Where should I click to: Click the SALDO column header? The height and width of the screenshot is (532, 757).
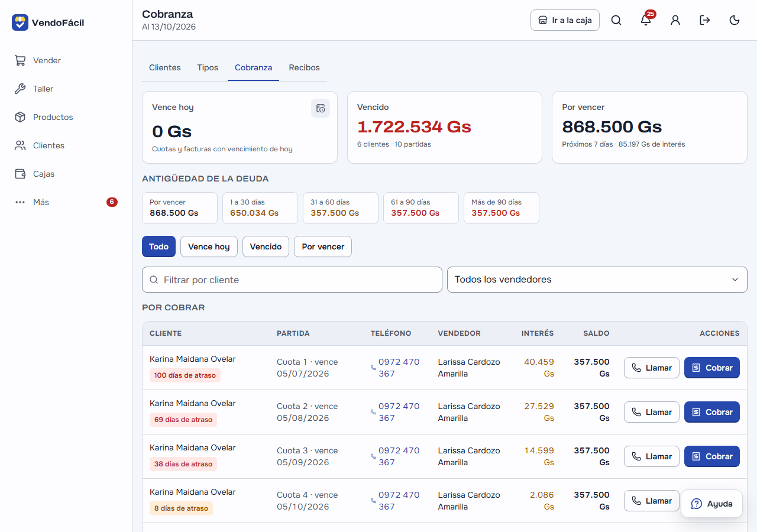click(x=596, y=333)
